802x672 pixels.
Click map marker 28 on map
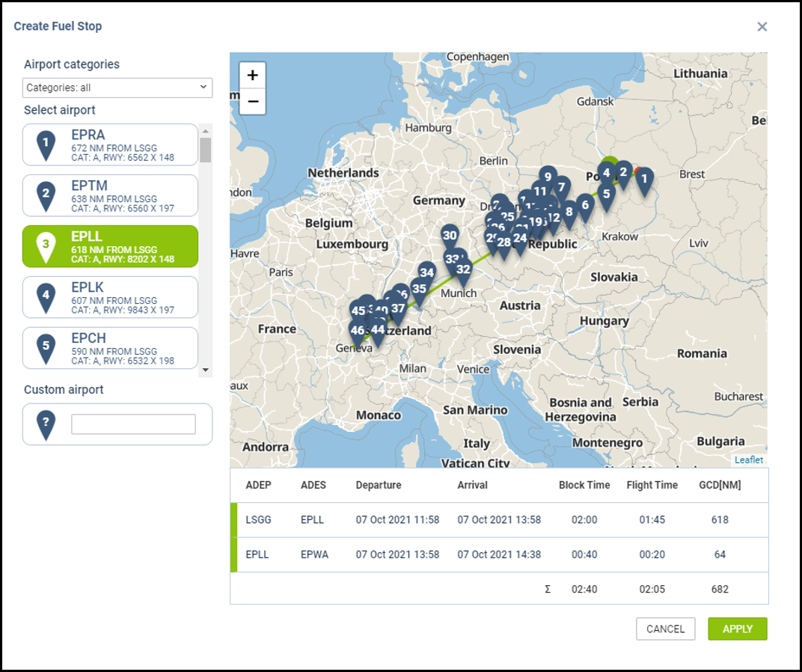coord(503,245)
